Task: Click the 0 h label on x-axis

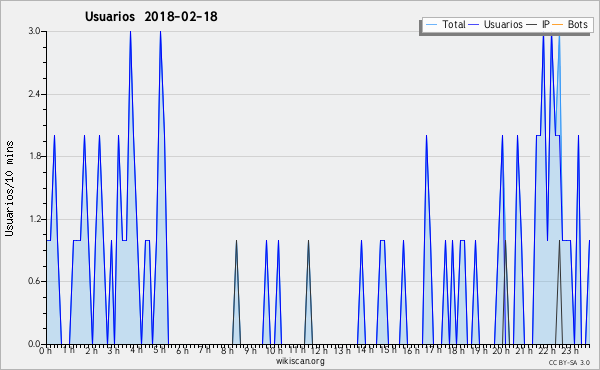Action: click(x=45, y=350)
